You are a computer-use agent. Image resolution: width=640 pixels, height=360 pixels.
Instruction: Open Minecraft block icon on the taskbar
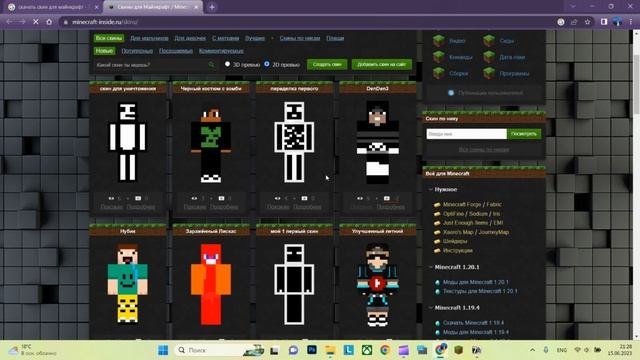click(458, 350)
